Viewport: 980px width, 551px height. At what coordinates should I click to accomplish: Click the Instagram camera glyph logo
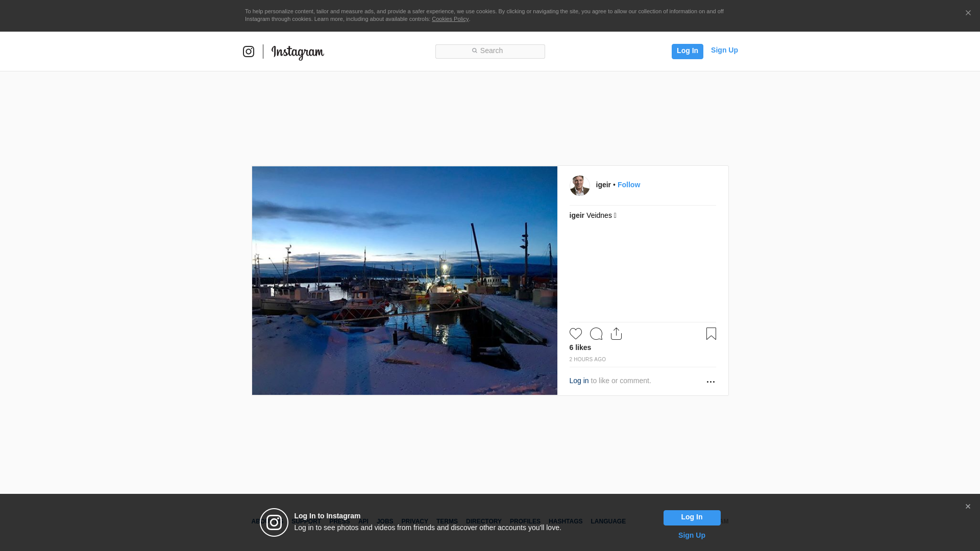coord(249,52)
